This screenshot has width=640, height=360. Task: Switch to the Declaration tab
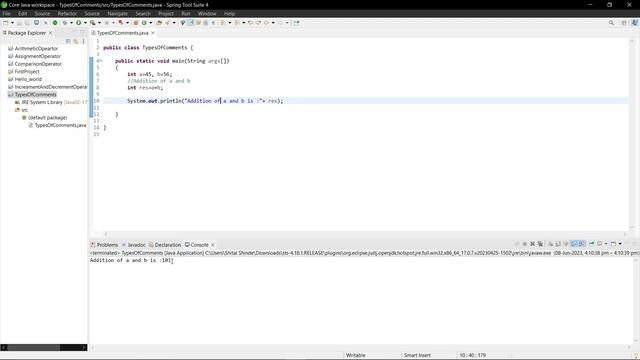click(x=165, y=245)
